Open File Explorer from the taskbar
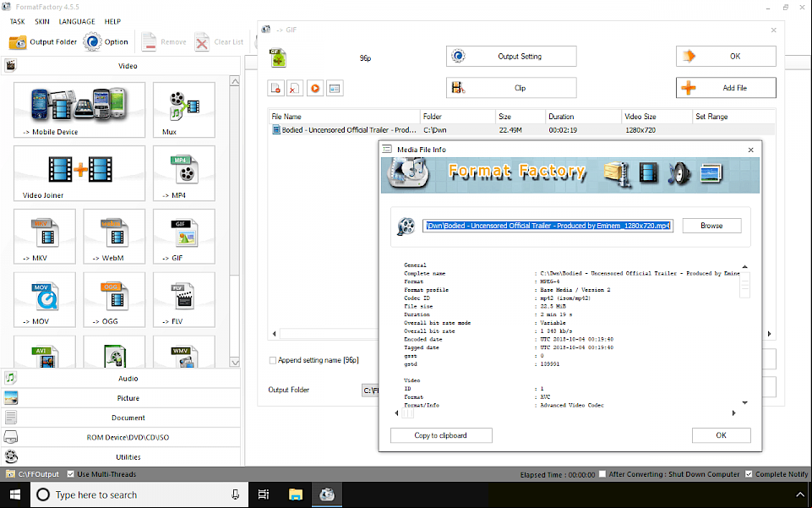This screenshot has width=812, height=508. 295,495
